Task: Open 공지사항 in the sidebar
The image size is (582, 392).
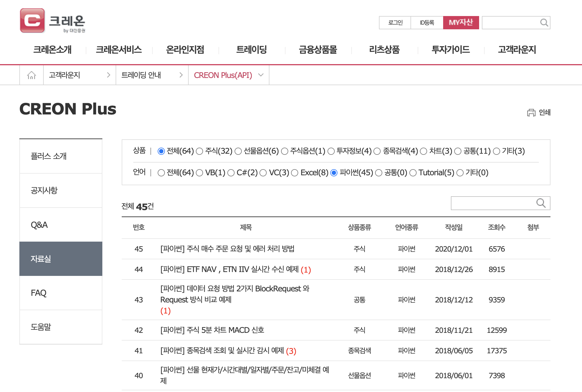Action: 61,190
